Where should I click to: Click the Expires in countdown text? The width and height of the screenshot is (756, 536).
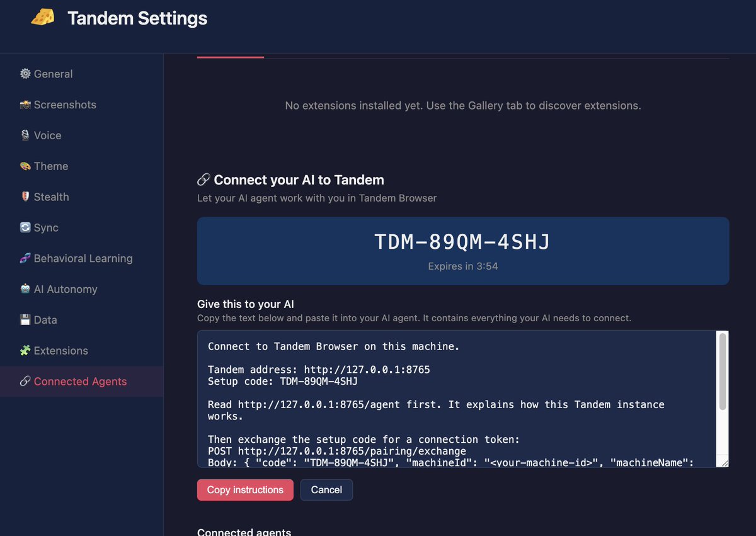pyautogui.click(x=463, y=266)
